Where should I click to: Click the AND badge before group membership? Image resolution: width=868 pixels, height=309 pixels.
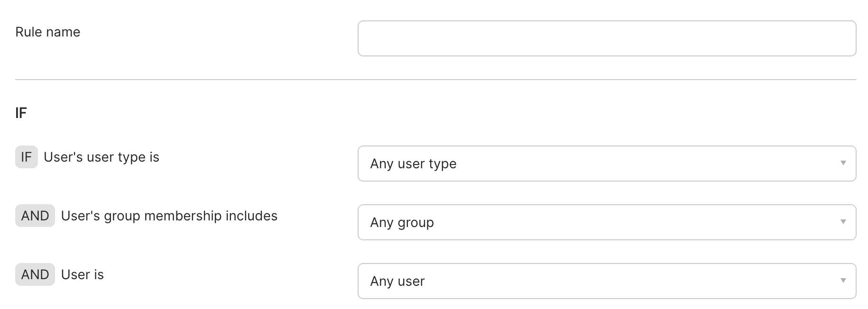click(35, 216)
